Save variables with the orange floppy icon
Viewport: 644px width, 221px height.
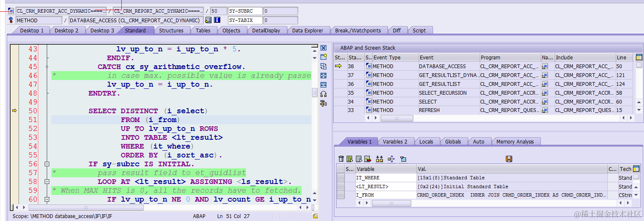[x=509, y=159]
